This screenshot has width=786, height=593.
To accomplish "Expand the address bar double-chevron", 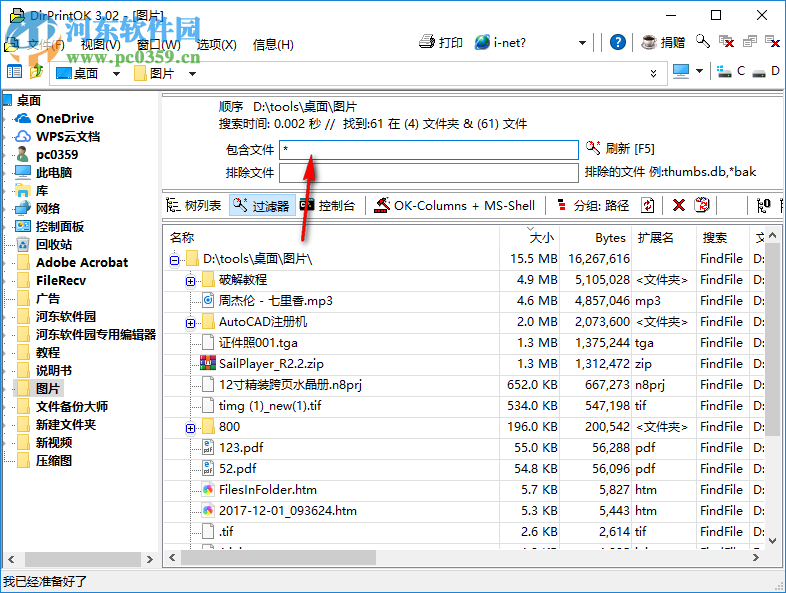I will coord(653,74).
